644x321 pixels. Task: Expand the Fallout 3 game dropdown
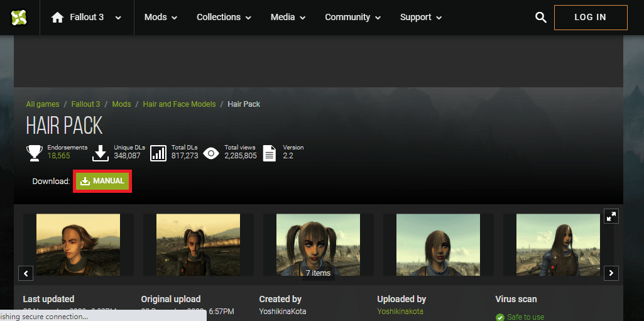click(118, 18)
